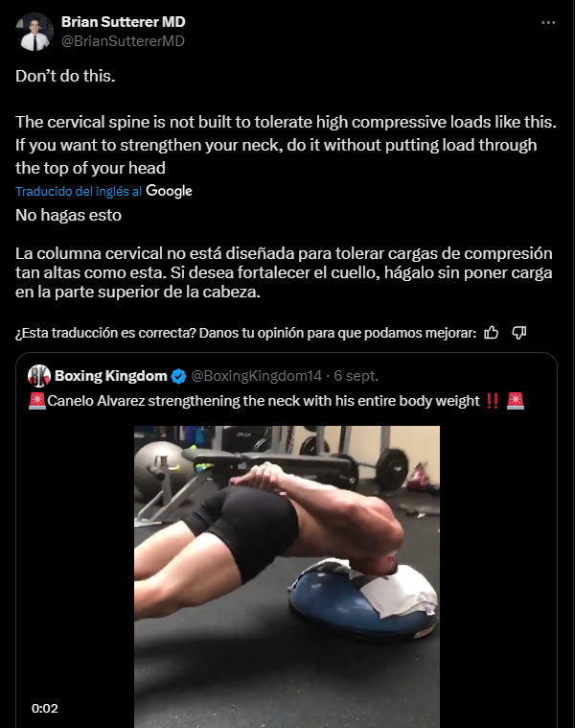
Task: Open Boxing Kingdom display name
Action: 111,376
